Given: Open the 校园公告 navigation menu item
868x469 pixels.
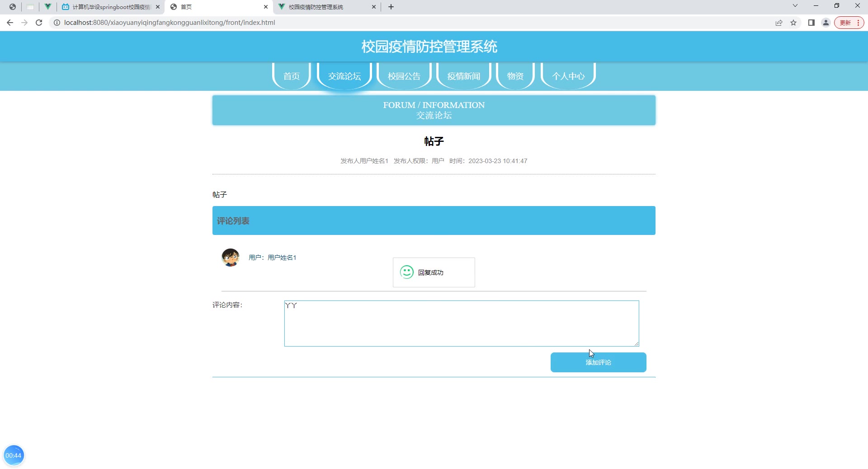Looking at the screenshot, I should click(404, 76).
